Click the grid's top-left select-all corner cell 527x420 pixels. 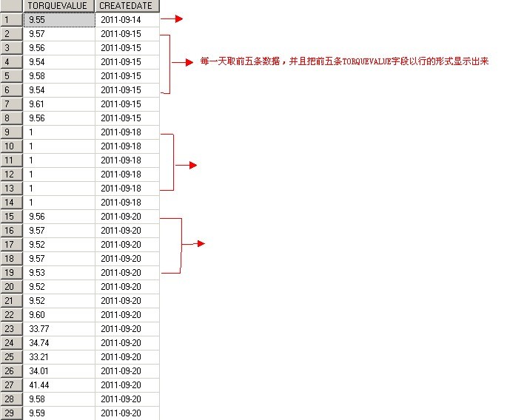coord(11,6)
